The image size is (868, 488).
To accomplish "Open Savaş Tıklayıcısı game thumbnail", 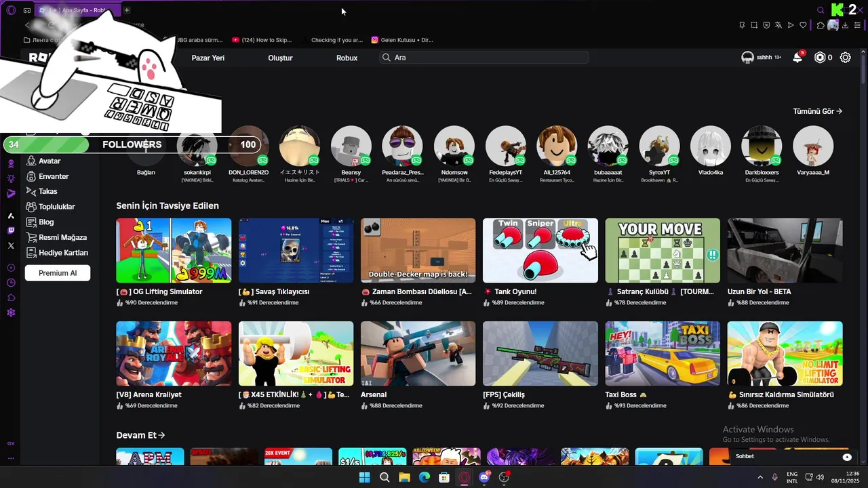I will (296, 250).
